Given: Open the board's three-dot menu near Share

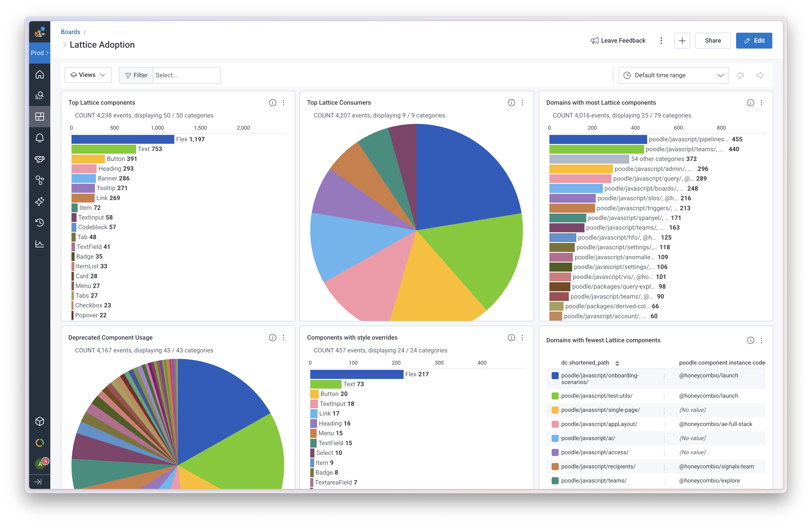Looking at the screenshot, I should coord(661,41).
